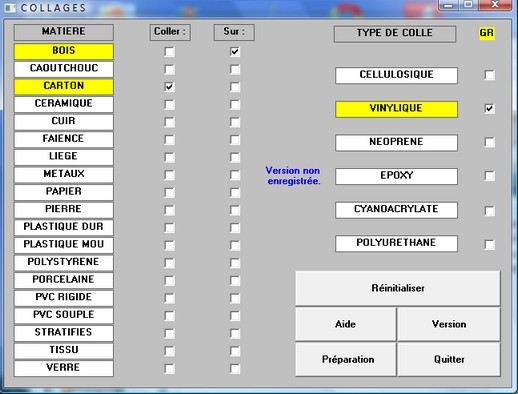518x394 pixels.
Task: Click the POLYSTYRENE material label
Action: (64, 262)
